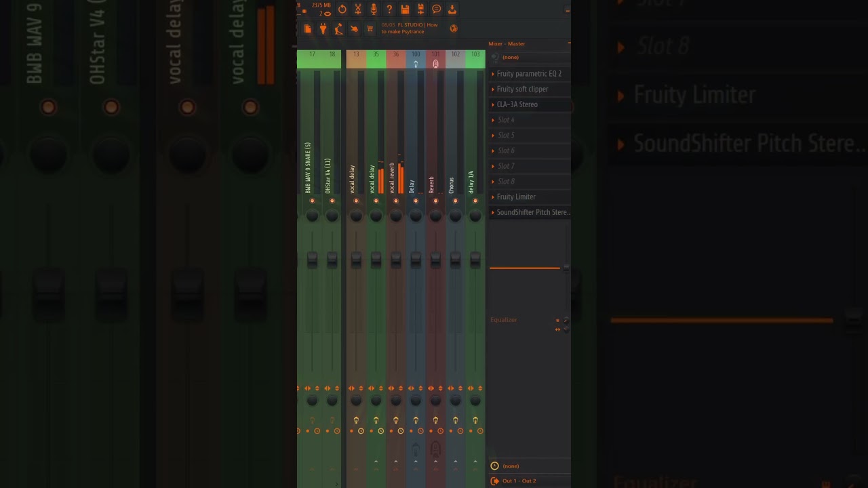Open the arrow menu for Slot 7
This screenshot has height=488, width=868.
click(493, 166)
